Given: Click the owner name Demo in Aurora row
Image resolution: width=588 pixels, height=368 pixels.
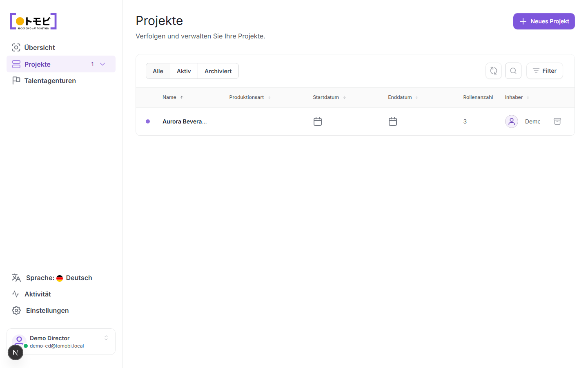Looking at the screenshot, I should tap(532, 121).
